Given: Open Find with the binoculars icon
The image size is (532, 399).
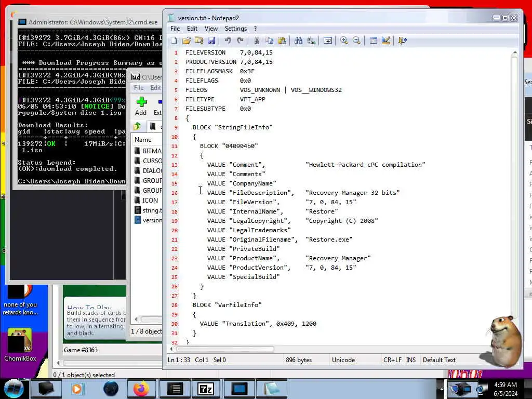Looking at the screenshot, I should (299, 41).
